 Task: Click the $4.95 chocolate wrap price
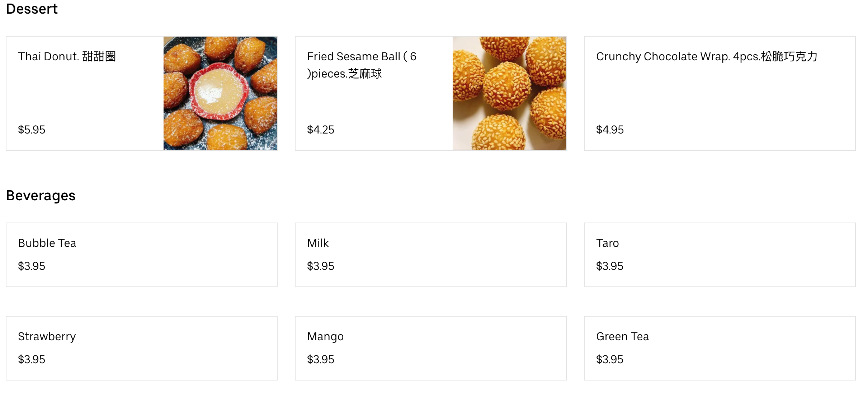click(610, 130)
